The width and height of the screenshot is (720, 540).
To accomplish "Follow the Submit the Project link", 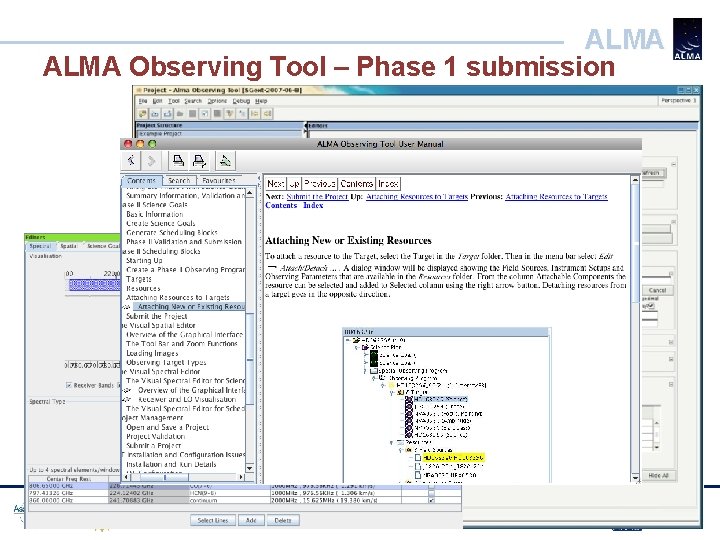I will point(317,197).
